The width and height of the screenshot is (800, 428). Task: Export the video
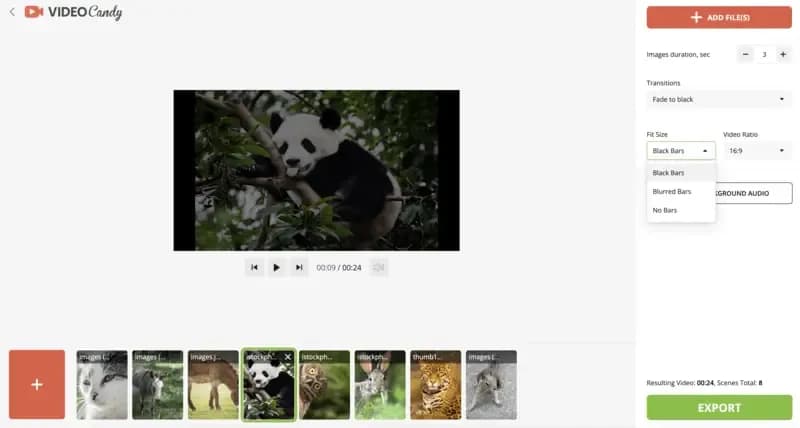719,407
